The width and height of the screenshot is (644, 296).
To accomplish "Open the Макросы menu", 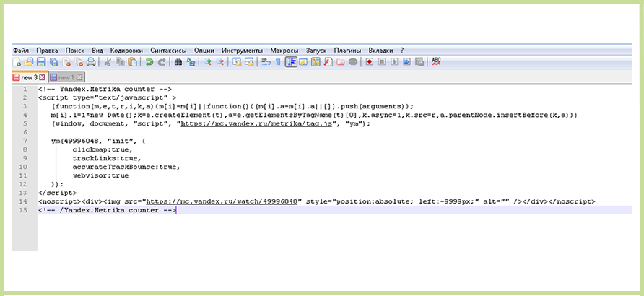I will 284,51.
